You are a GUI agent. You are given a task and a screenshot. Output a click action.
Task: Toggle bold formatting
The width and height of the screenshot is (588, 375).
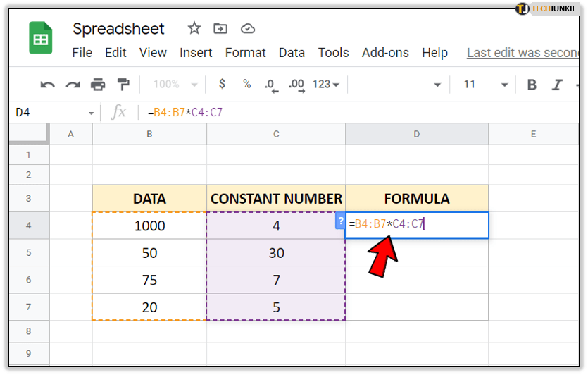[x=532, y=85]
